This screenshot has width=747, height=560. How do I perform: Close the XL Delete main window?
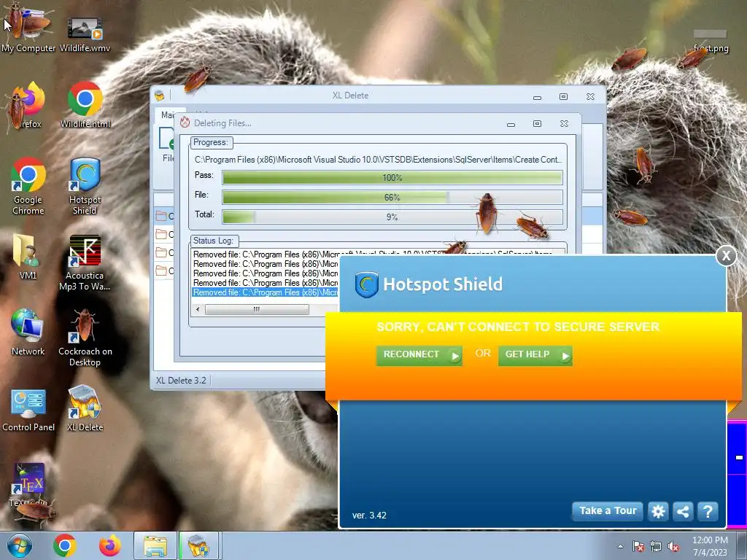(590, 97)
